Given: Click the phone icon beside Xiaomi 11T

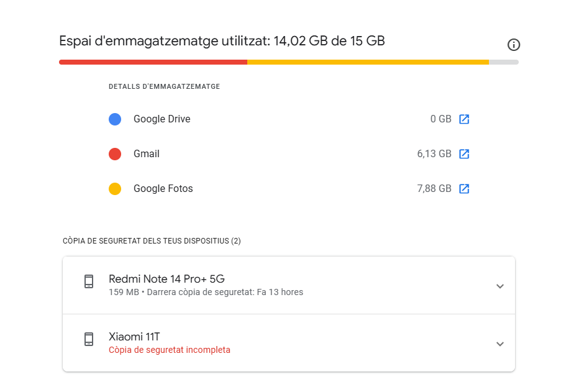Looking at the screenshot, I should click(x=89, y=339).
